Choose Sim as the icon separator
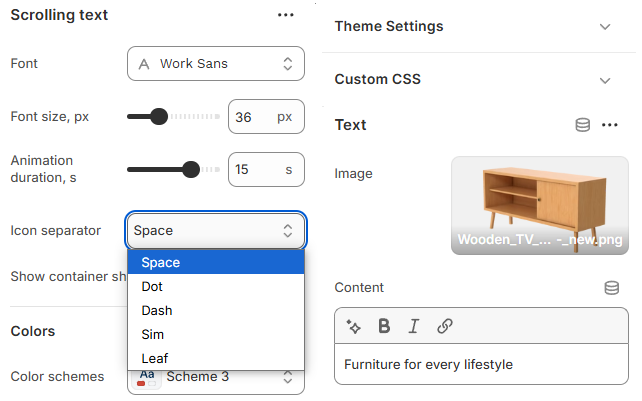 coord(216,334)
